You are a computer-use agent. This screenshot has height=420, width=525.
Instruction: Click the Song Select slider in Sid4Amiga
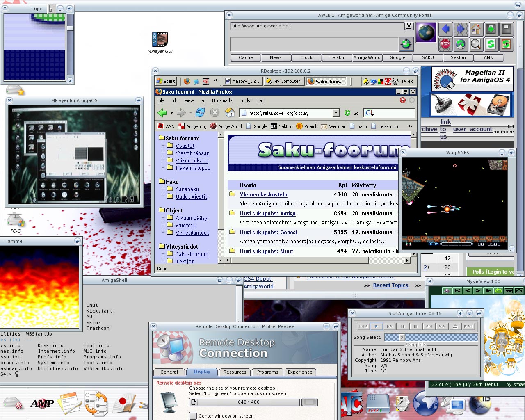pyautogui.click(x=430, y=337)
